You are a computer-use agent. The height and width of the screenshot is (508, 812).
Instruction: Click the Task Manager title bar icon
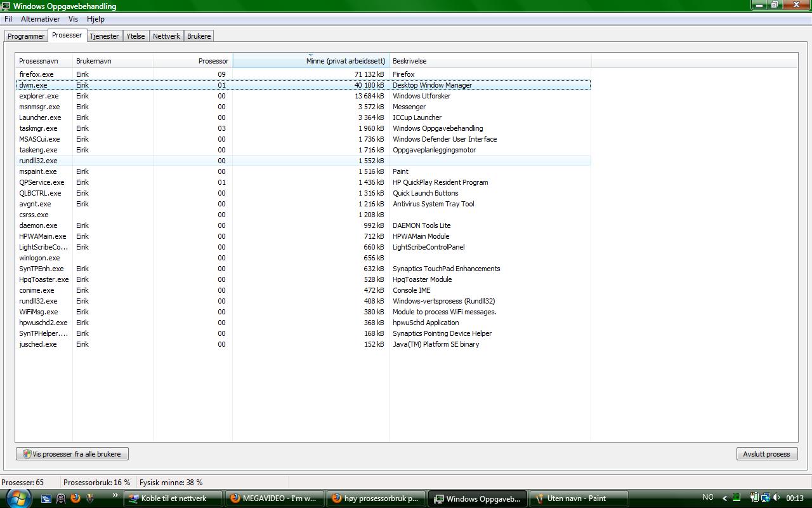click(x=6, y=6)
